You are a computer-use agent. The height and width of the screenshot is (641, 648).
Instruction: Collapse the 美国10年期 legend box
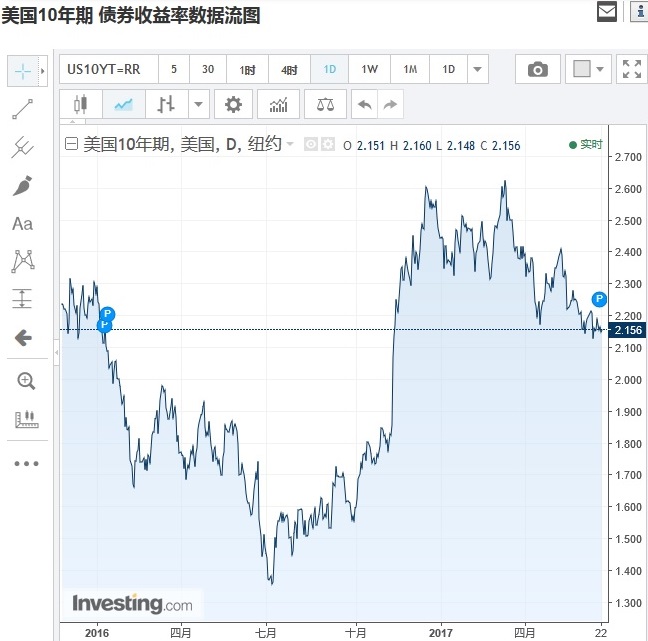(x=71, y=144)
